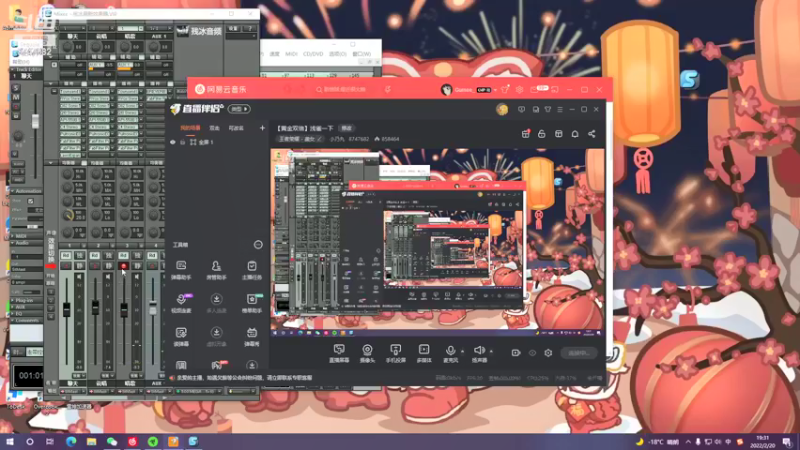Open the 房管助手 tool
Image resolution: width=800 pixels, height=450 pixels.
point(216,270)
